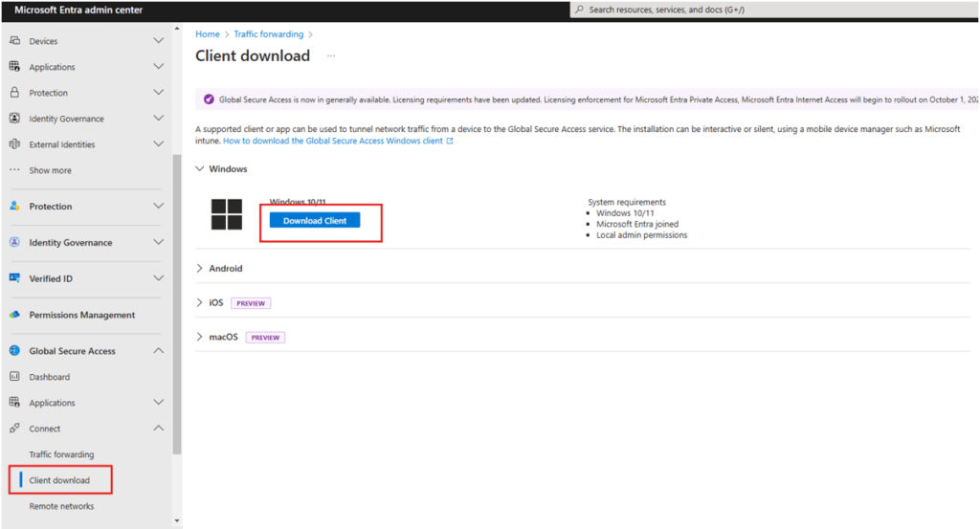Viewport: 980px width, 529px height.
Task: Expand the Devices section chevron
Action: click(159, 40)
